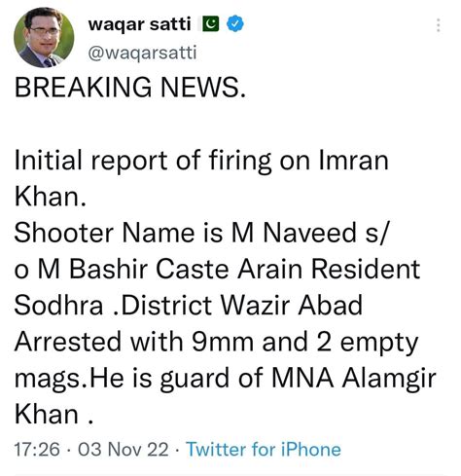Click the final 'Khan .' text
This screenshot has width=461, height=476.
(x=54, y=415)
